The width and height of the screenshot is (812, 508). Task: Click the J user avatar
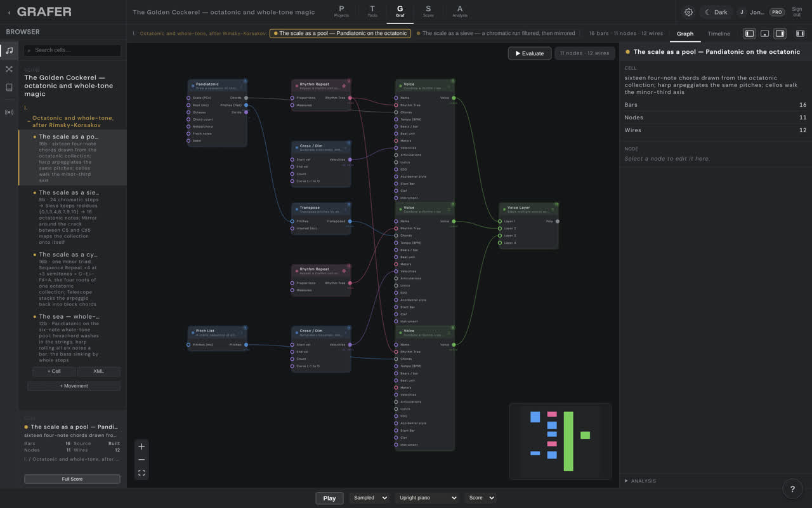[x=742, y=12]
